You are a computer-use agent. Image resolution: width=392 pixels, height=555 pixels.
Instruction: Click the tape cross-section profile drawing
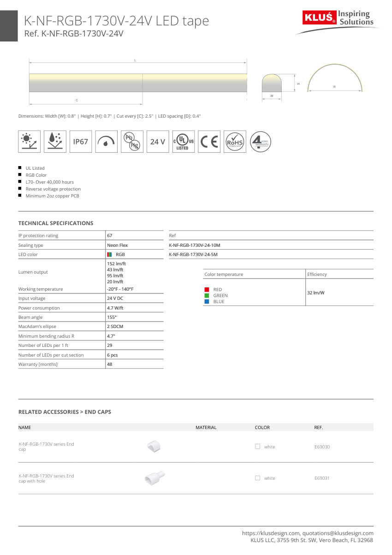coord(272,84)
